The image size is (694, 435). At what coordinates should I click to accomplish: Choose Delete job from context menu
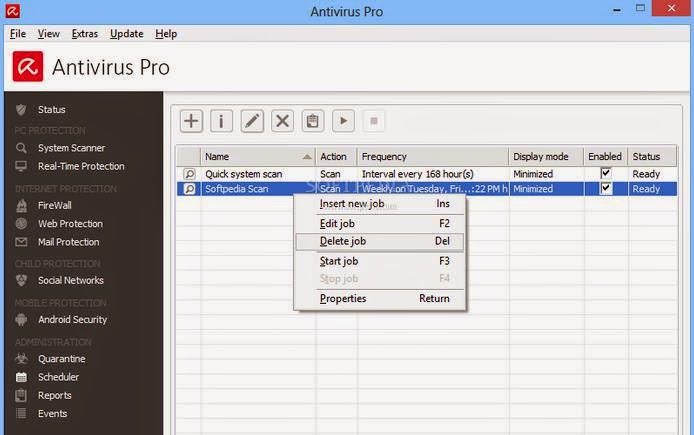coord(380,242)
